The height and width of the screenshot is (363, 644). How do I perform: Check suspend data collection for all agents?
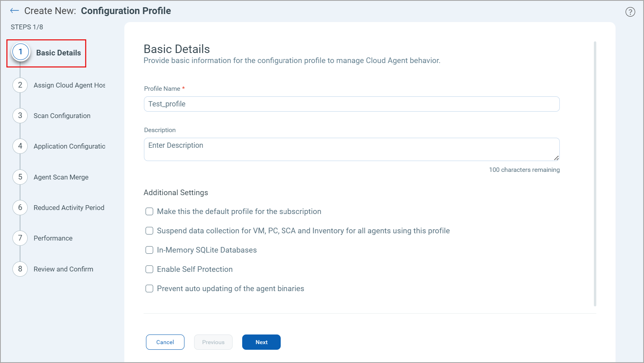click(149, 230)
